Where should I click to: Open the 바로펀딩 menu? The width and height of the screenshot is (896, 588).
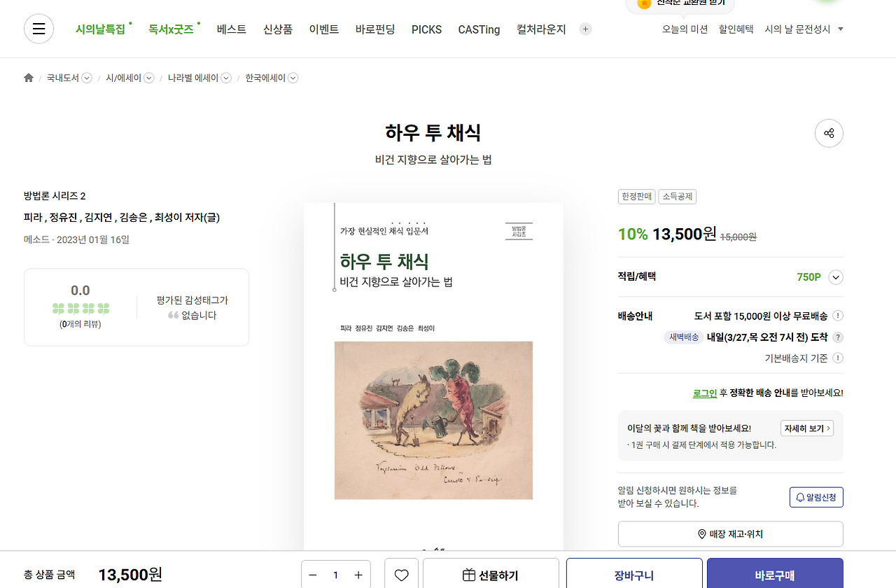(x=375, y=29)
